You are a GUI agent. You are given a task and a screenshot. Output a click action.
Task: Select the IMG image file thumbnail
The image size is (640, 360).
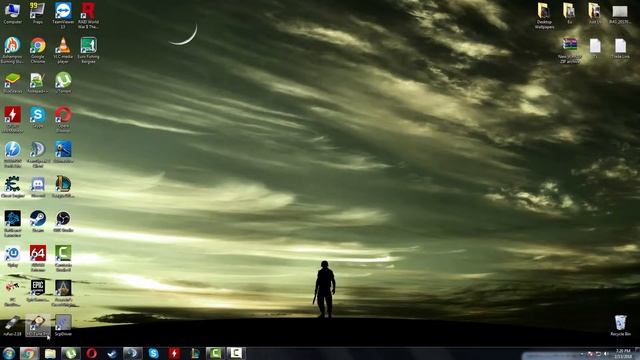click(620, 13)
